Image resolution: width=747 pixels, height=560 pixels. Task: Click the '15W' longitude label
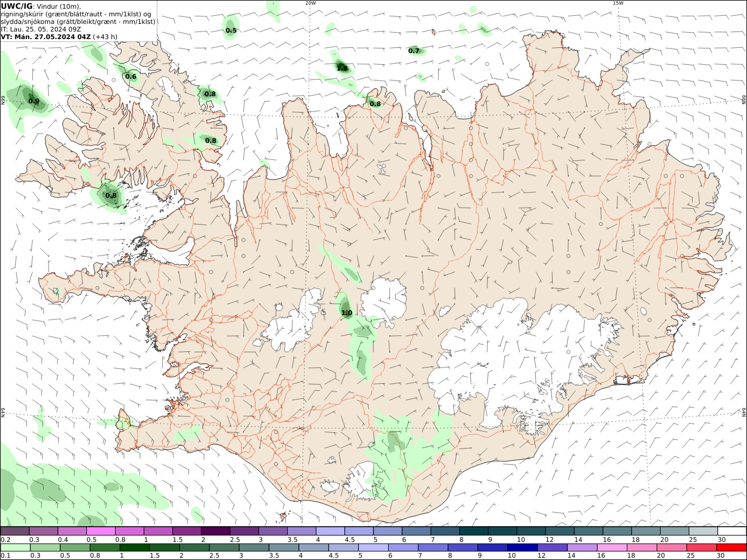(x=618, y=3)
